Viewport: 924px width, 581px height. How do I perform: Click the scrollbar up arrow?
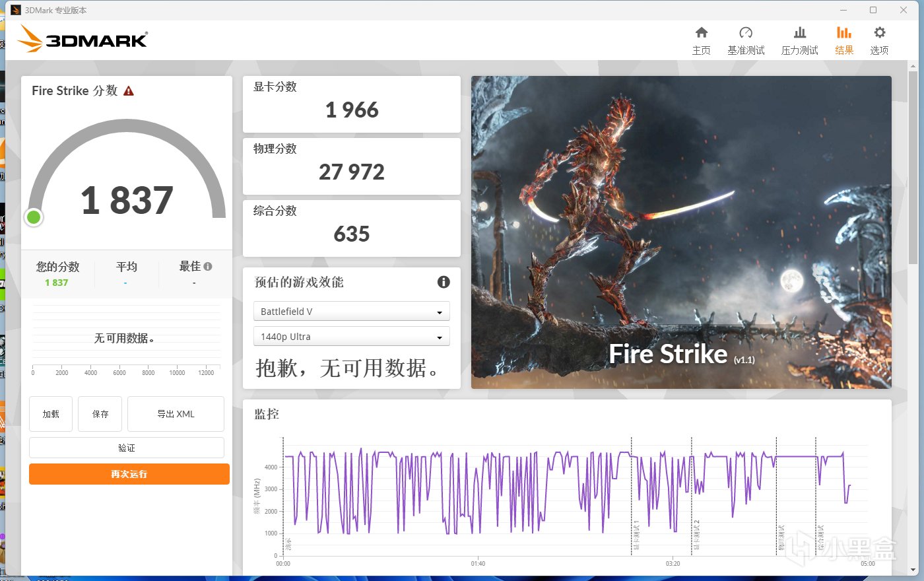point(913,65)
